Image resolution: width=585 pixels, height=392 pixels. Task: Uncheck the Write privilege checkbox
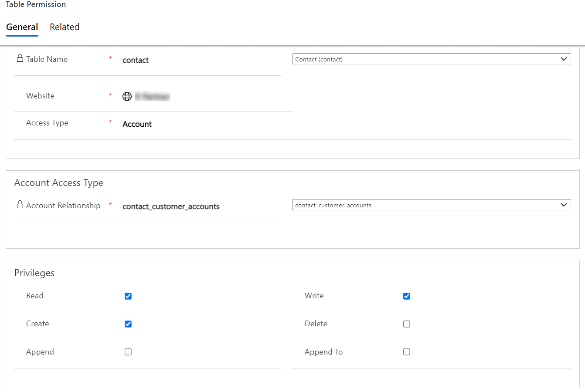pos(407,296)
